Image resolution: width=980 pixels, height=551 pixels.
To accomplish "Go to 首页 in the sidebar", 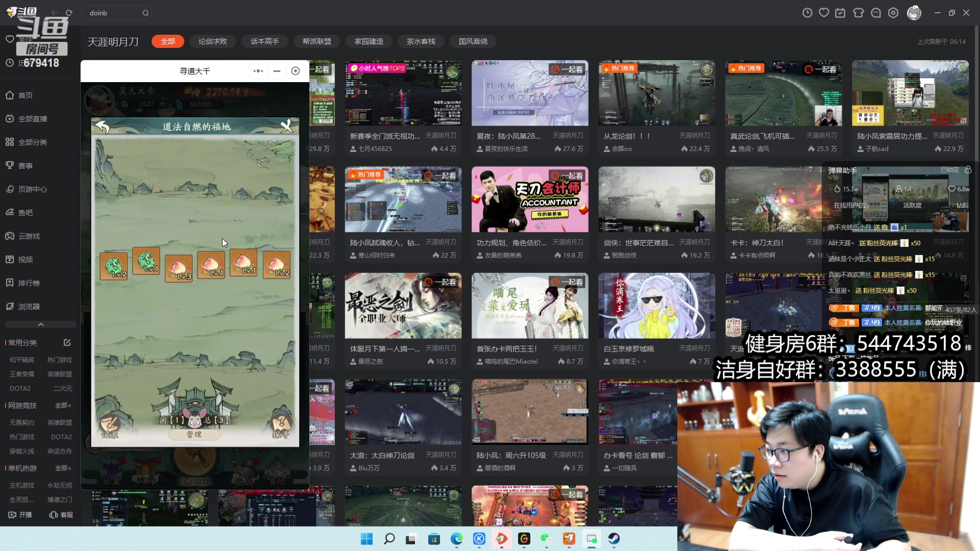I will (x=19, y=95).
